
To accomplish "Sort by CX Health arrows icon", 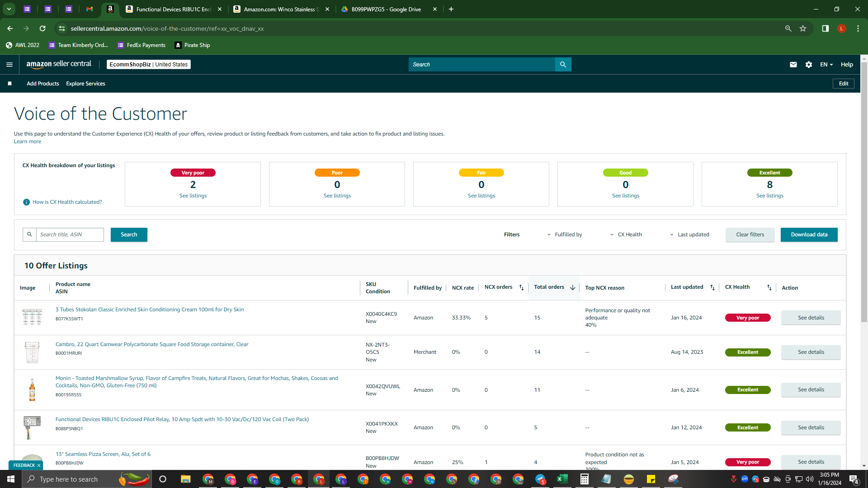I will (x=769, y=288).
